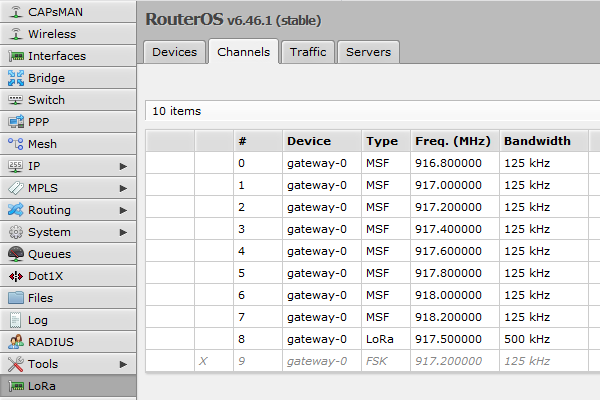Click the IP 255 icon
The width and height of the screenshot is (600, 400).
point(16,166)
